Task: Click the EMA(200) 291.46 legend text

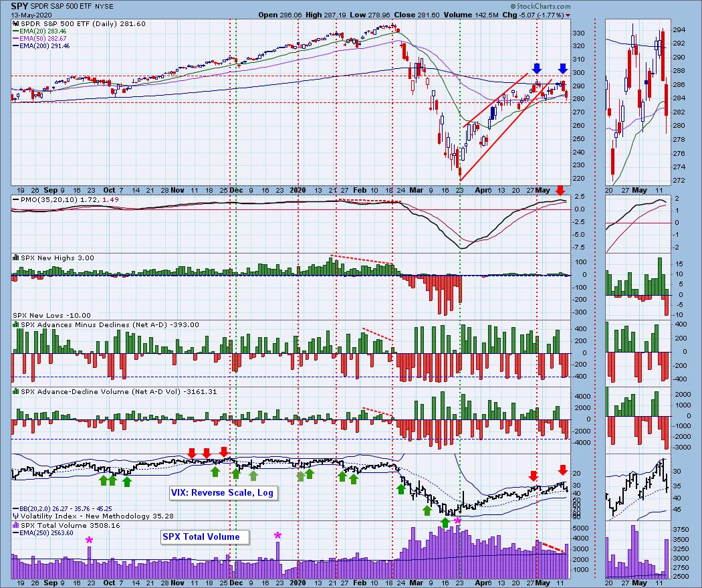Action: pos(44,45)
